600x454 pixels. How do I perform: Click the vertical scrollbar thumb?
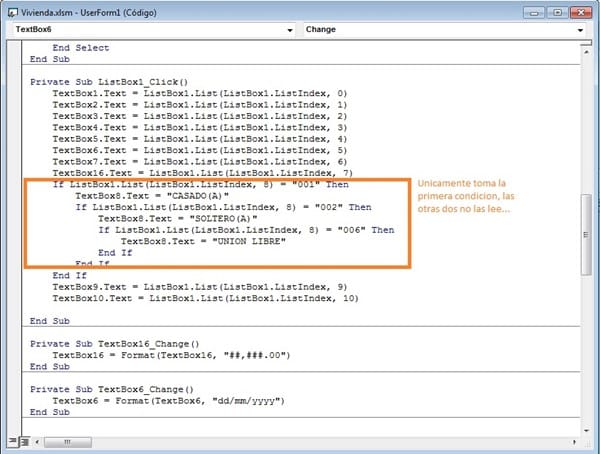tap(586, 234)
